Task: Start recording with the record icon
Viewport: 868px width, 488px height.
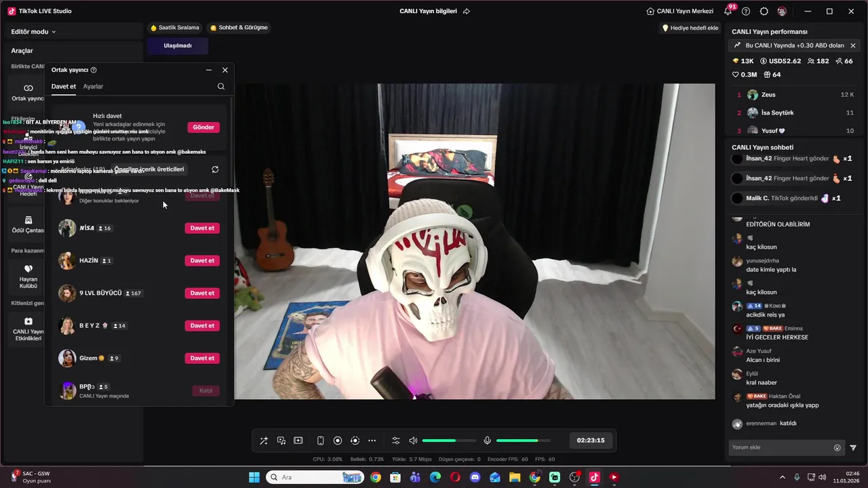Action: [x=338, y=441]
